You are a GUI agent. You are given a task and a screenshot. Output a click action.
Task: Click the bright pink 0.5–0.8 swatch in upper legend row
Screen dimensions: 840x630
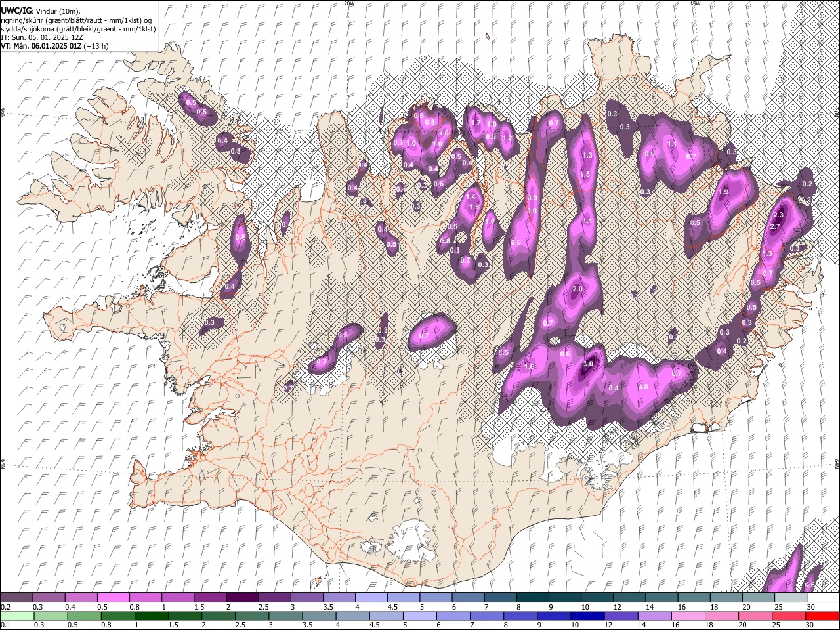tap(114, 598)
